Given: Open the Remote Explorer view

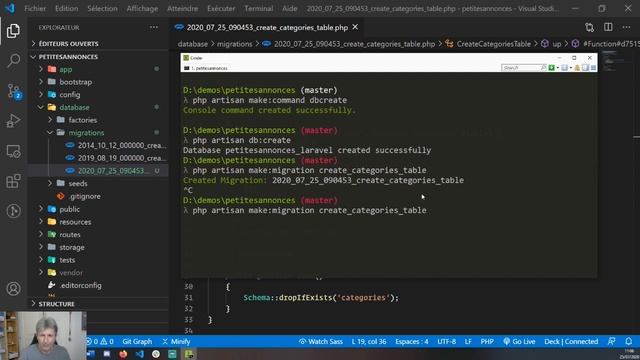Looking at the screenshot, I should click(13, 151).
